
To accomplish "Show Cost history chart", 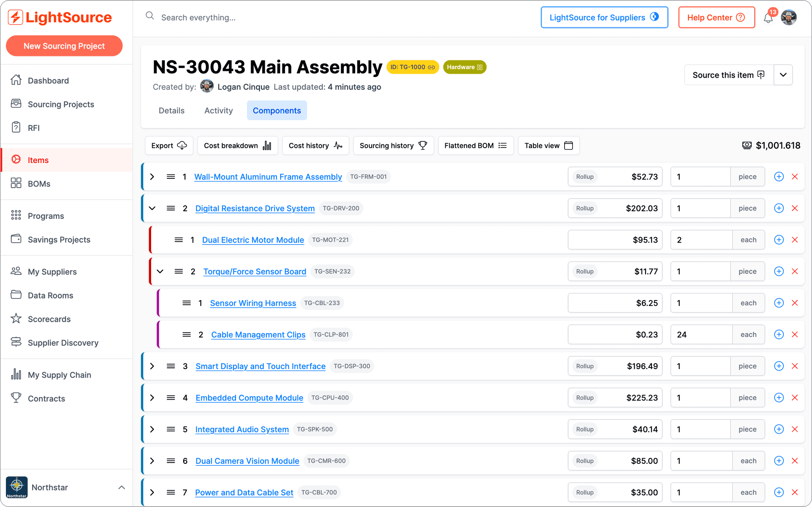I will [x=316, y=145].
